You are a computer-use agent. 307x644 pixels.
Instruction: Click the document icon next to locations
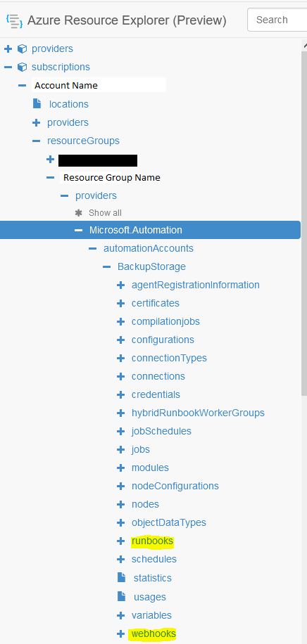pyautogui.click(x=37, y=103)
